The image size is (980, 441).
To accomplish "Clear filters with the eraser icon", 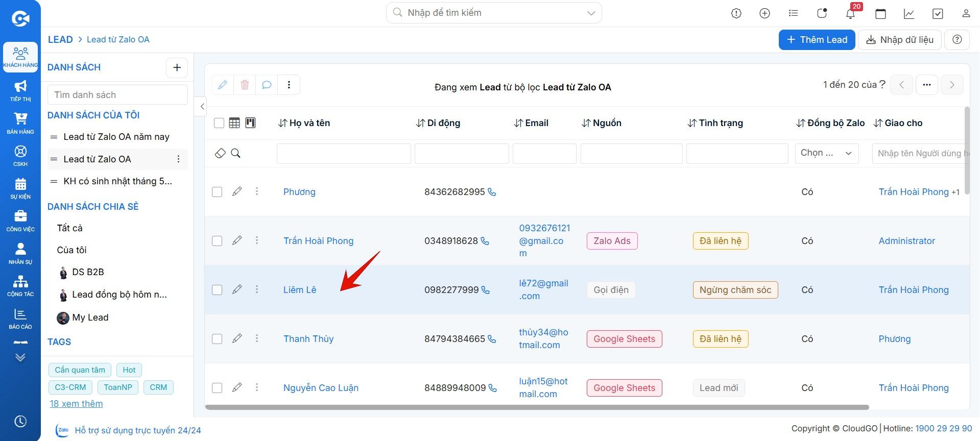I will pyautogui.click(x=220, y=153).
